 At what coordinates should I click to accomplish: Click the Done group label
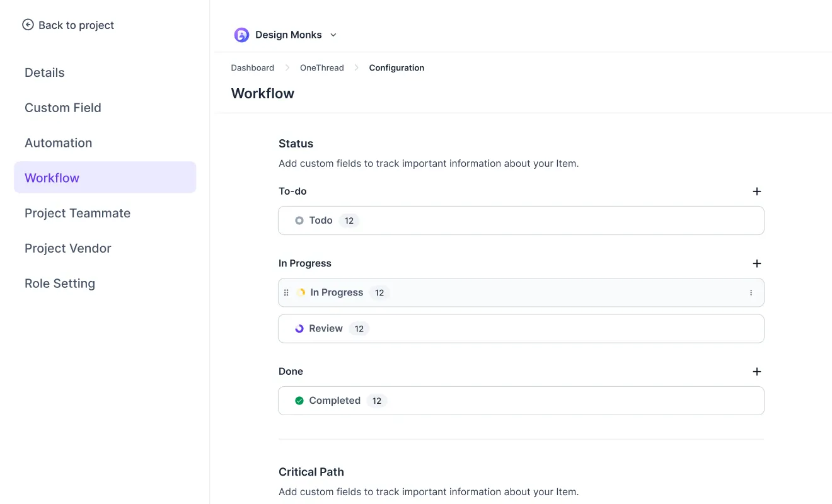coord(291,372)
